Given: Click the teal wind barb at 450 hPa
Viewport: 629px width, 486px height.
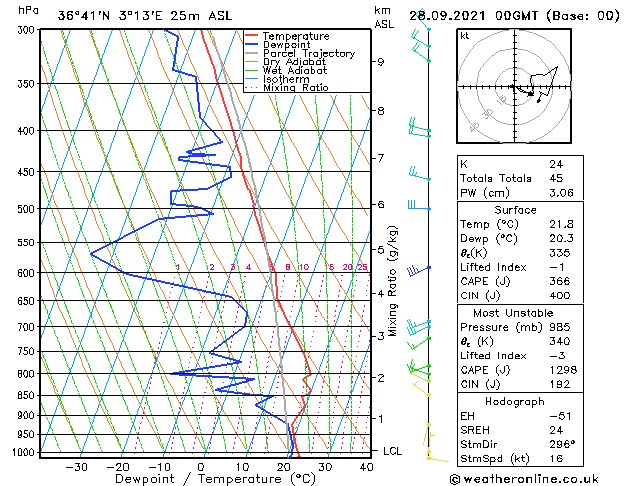Looking at the screenshot, I should (420, 174).
